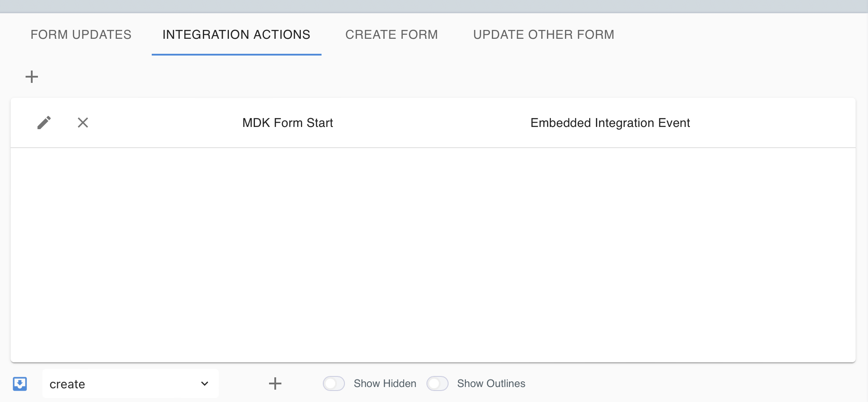Image resolution: width=868 pixels, height=402 pixels.
Task: Select the Embedded Integration Event cell
Action: click(610, 123)
